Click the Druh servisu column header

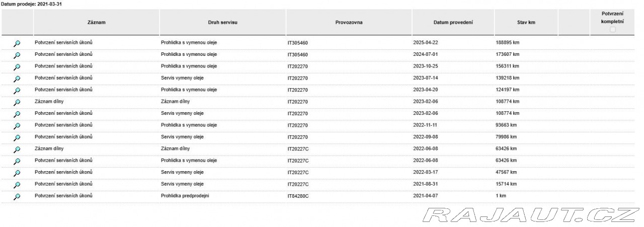[223, 23]
